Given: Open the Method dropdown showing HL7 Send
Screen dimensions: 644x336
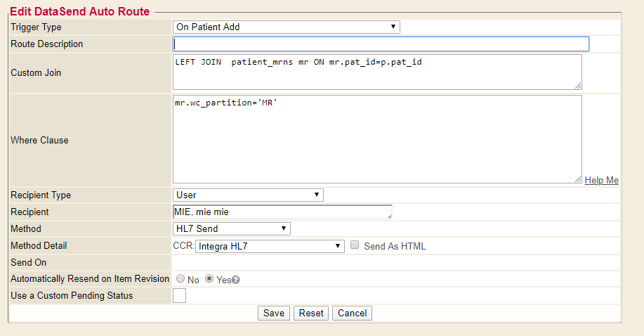Looking at the screenshot, I should [x=231, y=228].
